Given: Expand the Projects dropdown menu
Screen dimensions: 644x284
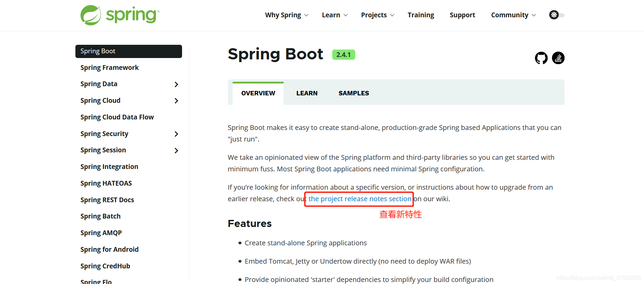Looking at the screenshot, I should click(x=377, y=15).
